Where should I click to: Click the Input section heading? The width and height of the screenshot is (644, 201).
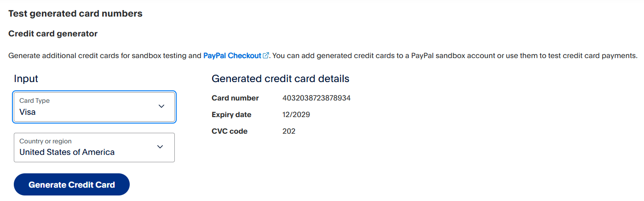26,79
